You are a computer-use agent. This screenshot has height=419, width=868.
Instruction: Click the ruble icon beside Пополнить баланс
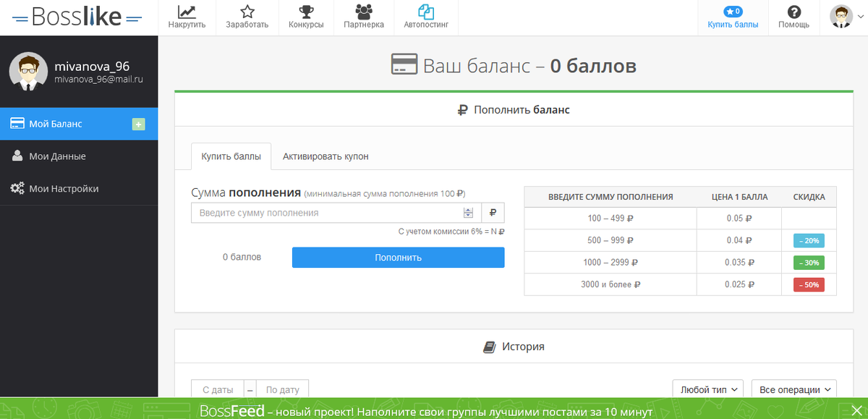tap(463, 110)
